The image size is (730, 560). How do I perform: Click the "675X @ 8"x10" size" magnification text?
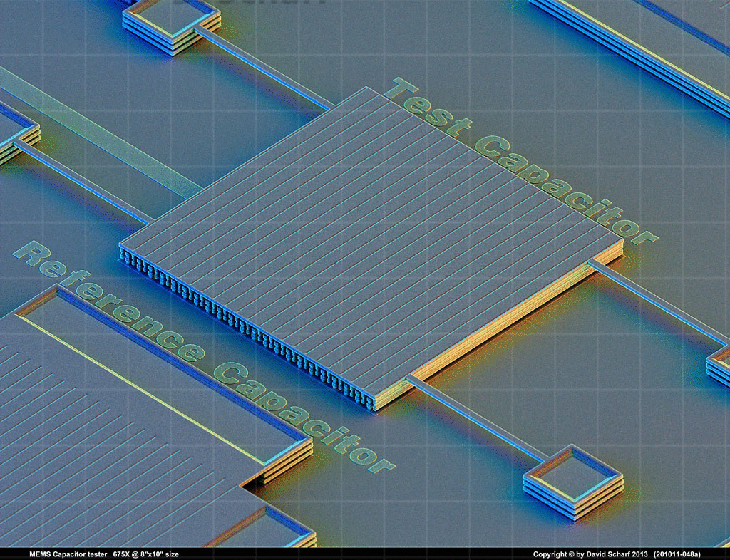point(145,554)
